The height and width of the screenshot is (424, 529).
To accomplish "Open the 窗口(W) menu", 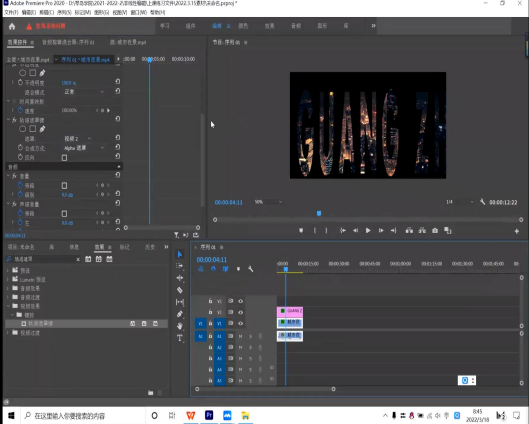I will pos(139,12).
